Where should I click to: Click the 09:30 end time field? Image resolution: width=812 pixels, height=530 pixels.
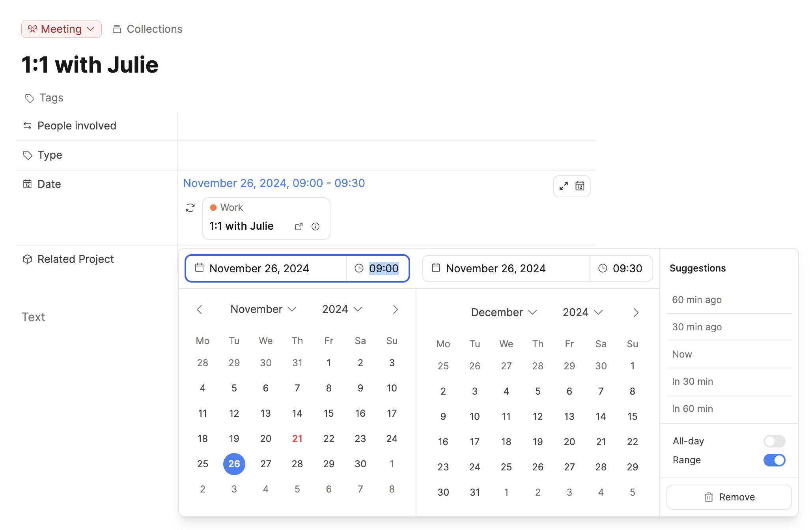point(627,268)
